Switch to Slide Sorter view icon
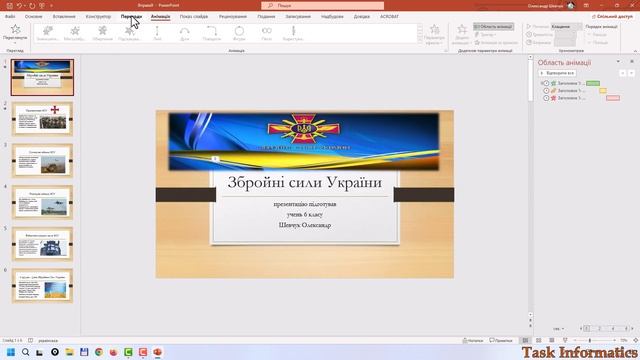The height and width of the screenshot is (360, 640). pyautogui.click(x=539, y=340)
